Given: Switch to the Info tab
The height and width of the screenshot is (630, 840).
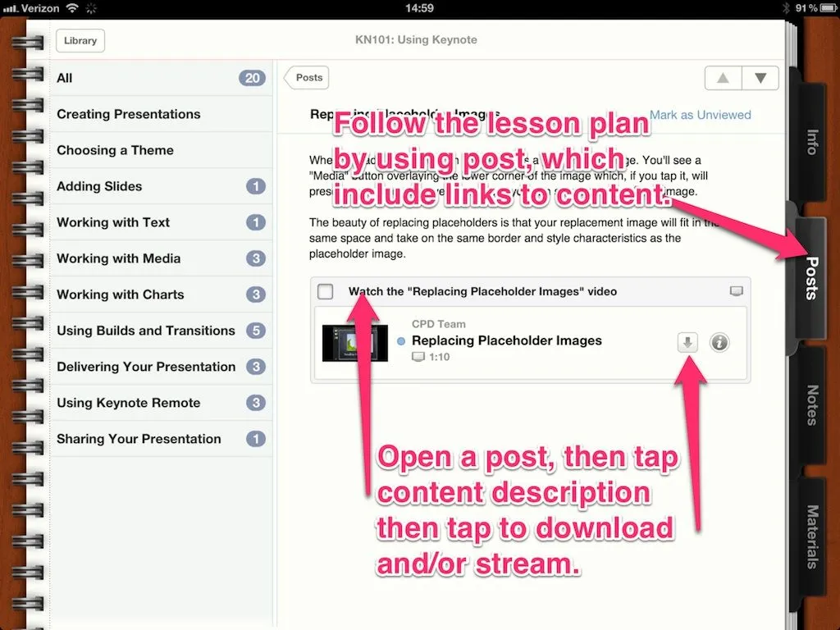Looking at the screenshot, I should coord(811,143).
